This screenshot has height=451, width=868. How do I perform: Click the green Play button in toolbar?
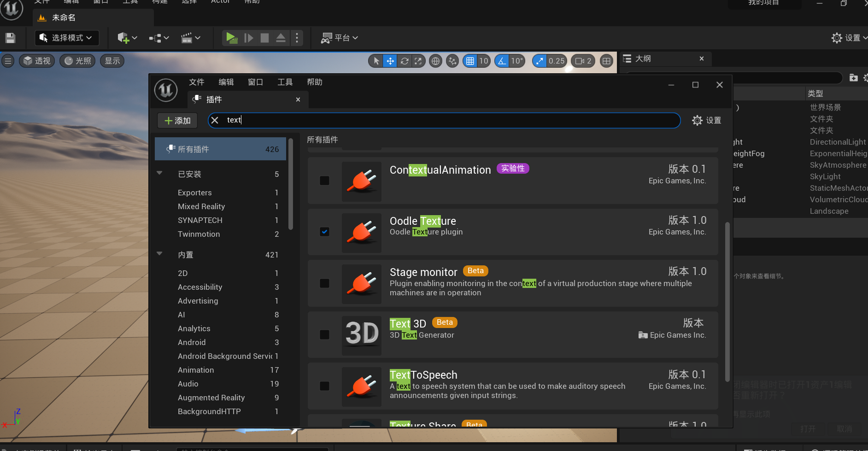click(x=232, y=38)
